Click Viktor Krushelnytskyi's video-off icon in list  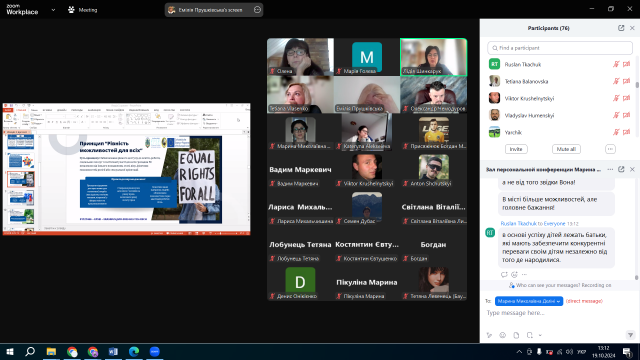click(x=627, y=98)
